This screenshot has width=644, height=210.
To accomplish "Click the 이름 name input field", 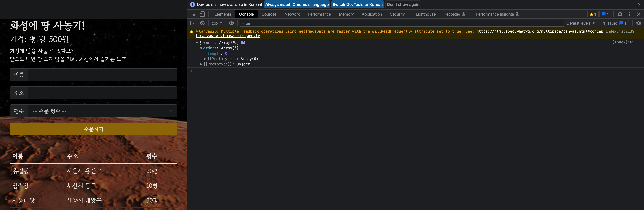I will pyautogui.click(x=102, y=74).
